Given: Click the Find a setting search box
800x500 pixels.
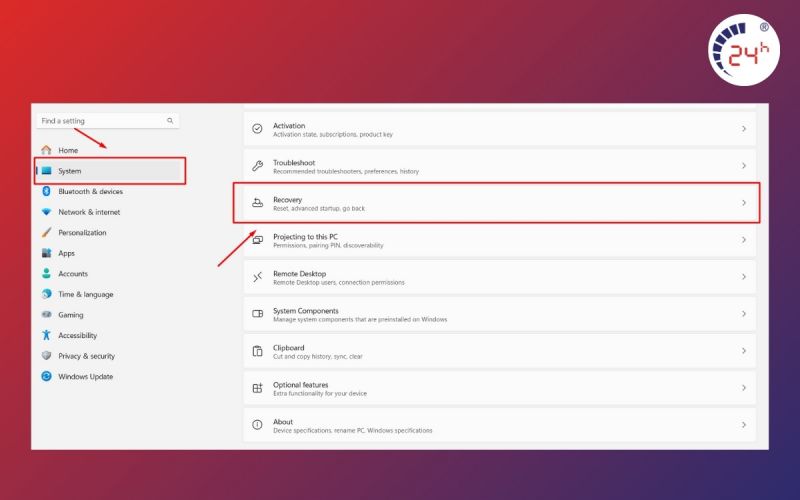Looking at the screenshot, I should click(x=108, y=121).
